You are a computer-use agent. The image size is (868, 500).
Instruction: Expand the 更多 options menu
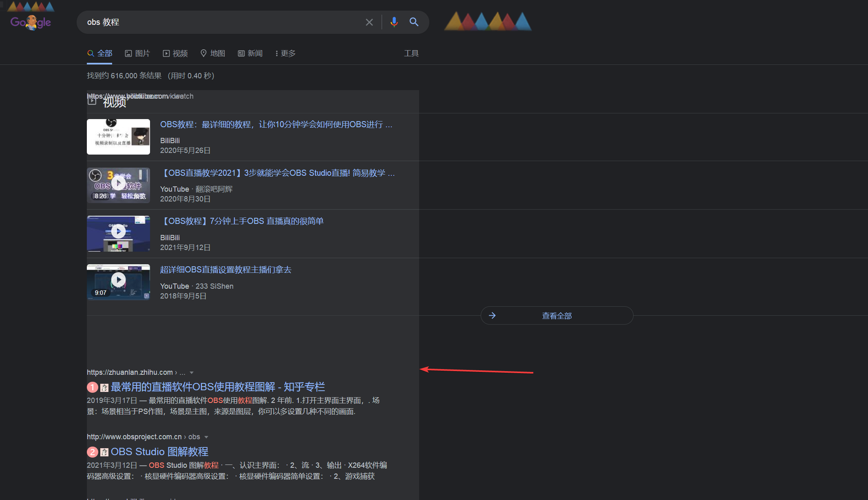pyautogui.click(x=285, y=53)
